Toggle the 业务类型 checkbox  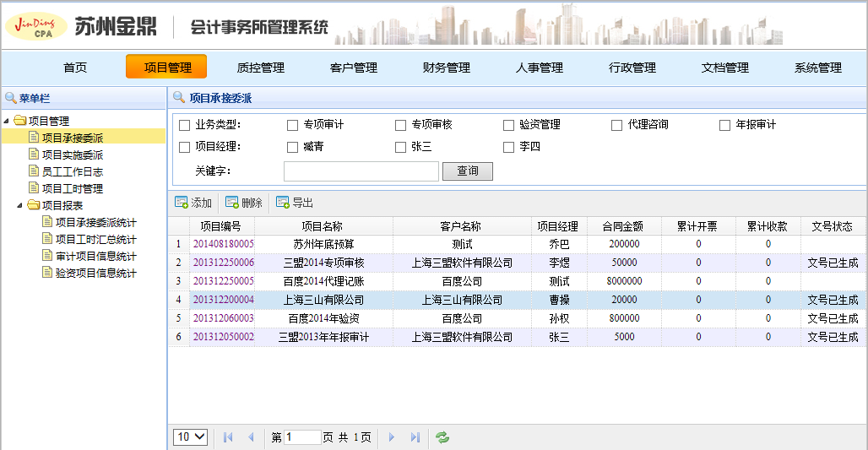184,125
